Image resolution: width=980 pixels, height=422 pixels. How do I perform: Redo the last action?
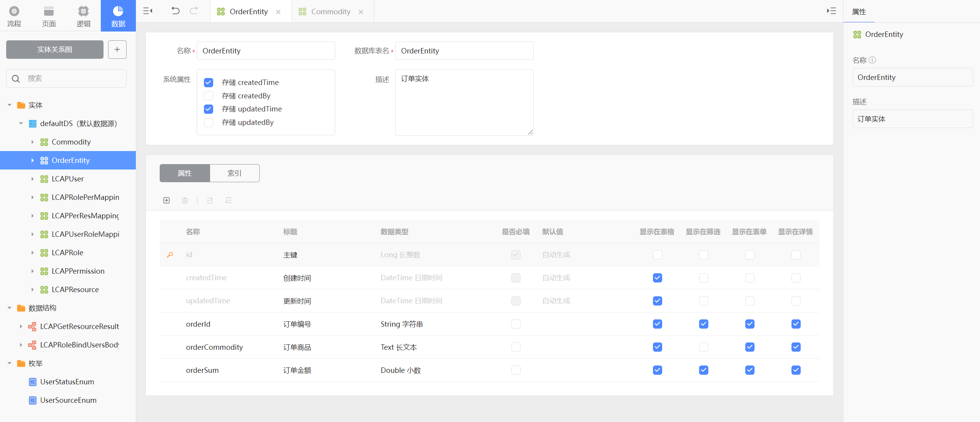click(194, 11)
